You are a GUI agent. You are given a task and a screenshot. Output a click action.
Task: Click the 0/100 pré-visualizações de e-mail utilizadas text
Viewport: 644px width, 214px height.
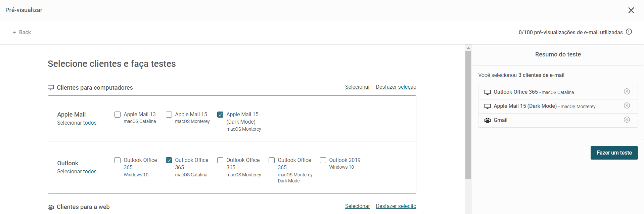570,33
